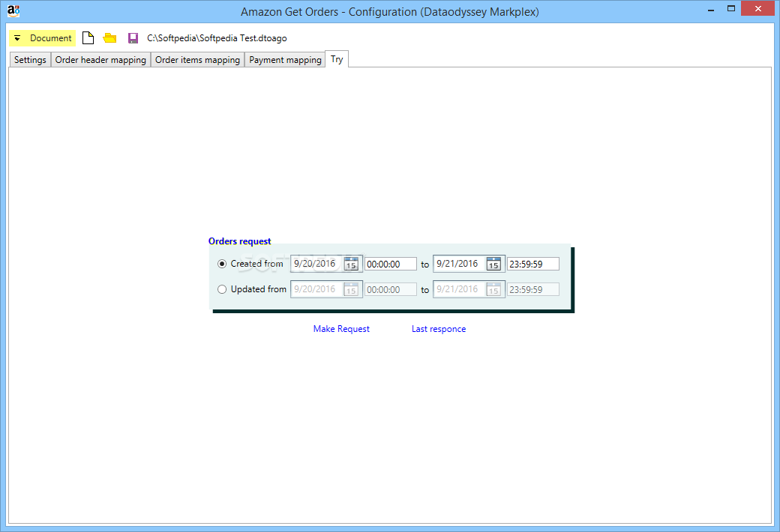The height and width of the screenshot is (532, 780).
Task: Open calendar for Created to 9/21/2016 date
Action: pyautogui.click(x=493, y=264)
